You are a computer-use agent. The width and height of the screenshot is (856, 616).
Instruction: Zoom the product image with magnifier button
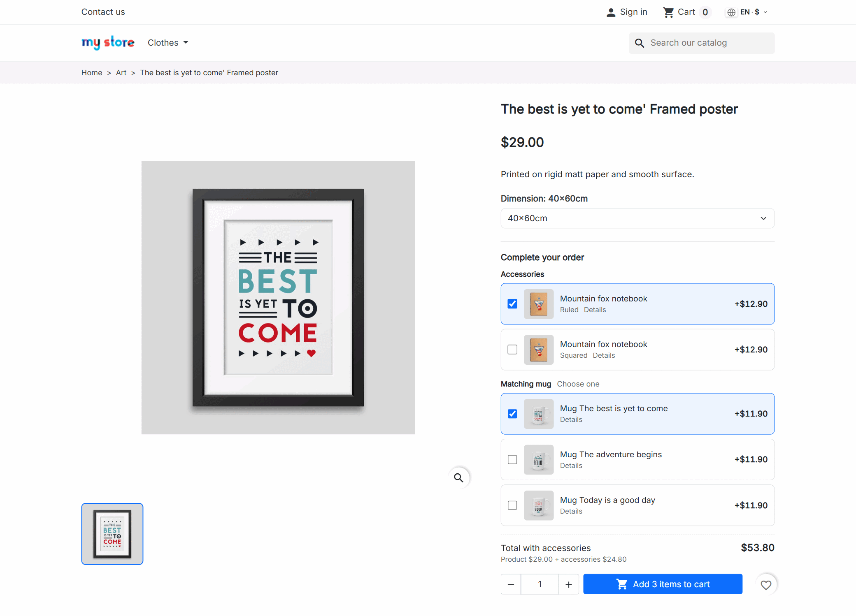point(458,478)
